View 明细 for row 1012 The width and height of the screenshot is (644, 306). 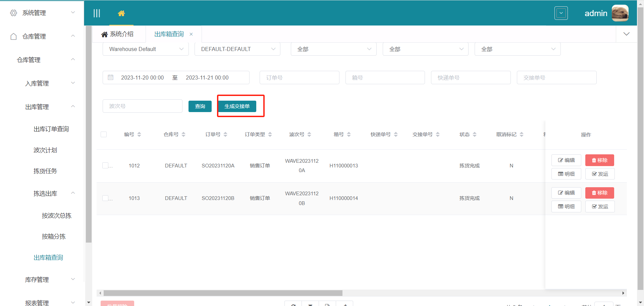tap(566, 174)
